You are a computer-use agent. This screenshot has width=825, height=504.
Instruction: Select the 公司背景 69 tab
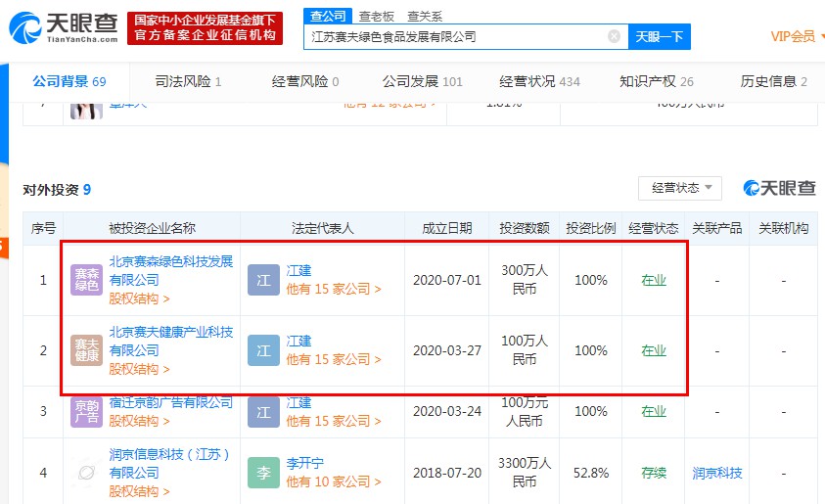(69, 81)
